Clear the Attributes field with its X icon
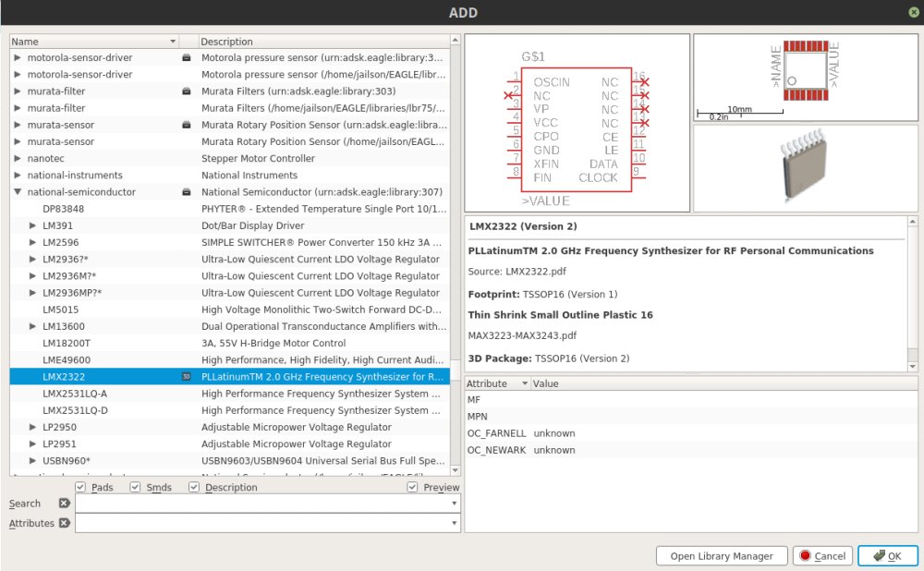This screenshot has height=571, width=924. coord(64,523)
